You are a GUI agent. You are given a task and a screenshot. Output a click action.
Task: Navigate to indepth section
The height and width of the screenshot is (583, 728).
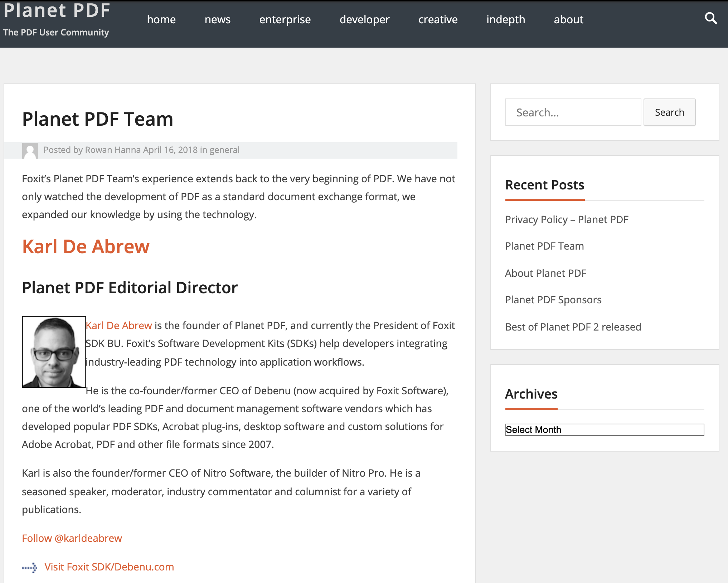coord(505,19)
